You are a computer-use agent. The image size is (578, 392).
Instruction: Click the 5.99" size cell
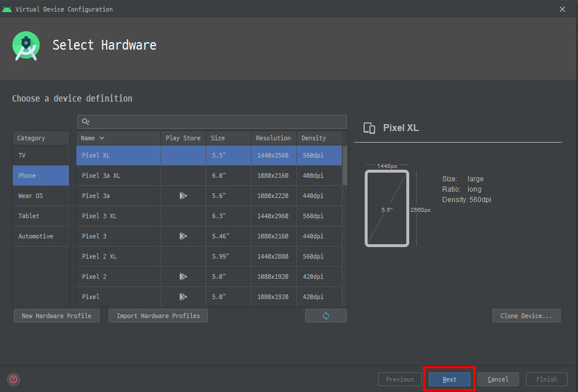228,256
